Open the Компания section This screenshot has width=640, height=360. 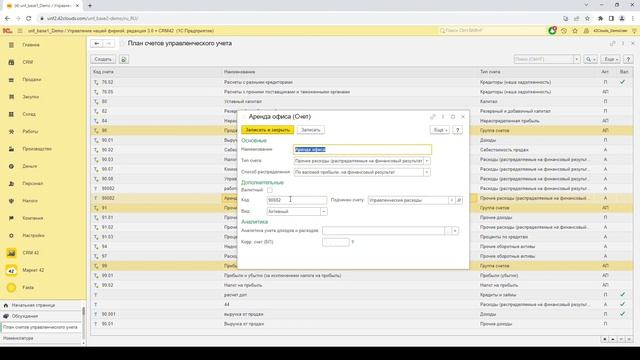[x=33, y=218]
